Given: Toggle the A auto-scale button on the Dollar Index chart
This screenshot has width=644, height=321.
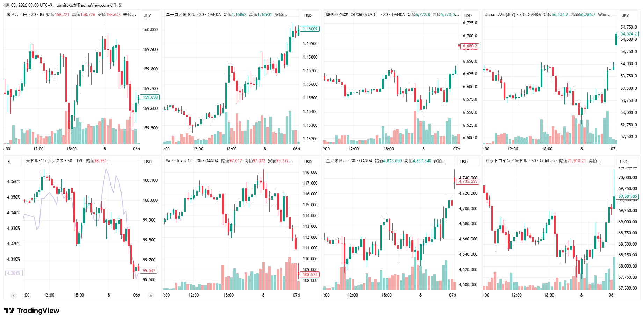Looking at the screenshot, I should click(151, 296).
